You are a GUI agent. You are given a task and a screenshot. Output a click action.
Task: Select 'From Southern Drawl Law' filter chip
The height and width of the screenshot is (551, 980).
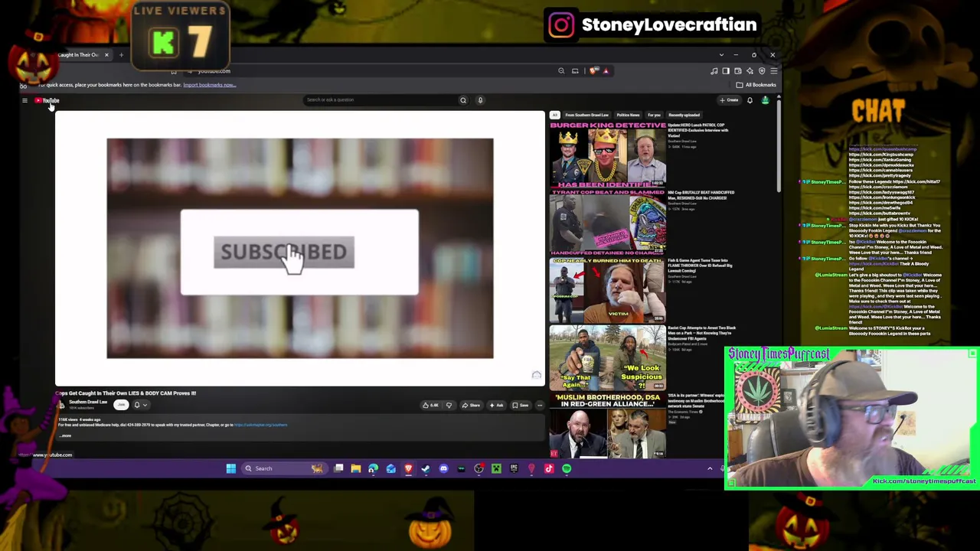tap(587, 115)
